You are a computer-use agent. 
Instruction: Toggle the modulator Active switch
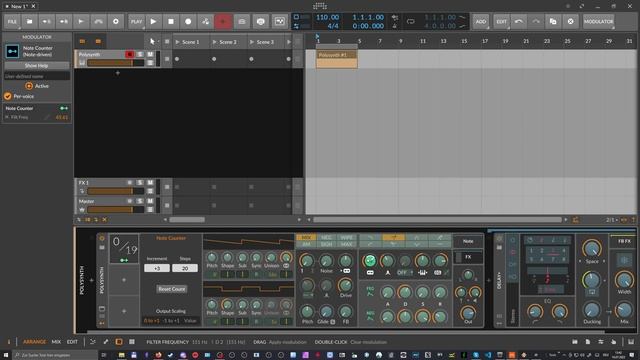point(29,86)
